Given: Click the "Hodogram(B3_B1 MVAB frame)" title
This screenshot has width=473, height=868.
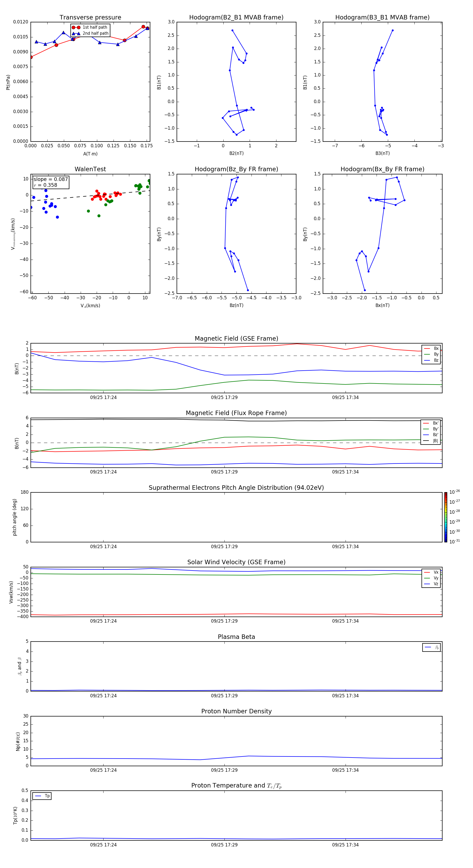Looking at the screenshot, I should pos(382,18).
